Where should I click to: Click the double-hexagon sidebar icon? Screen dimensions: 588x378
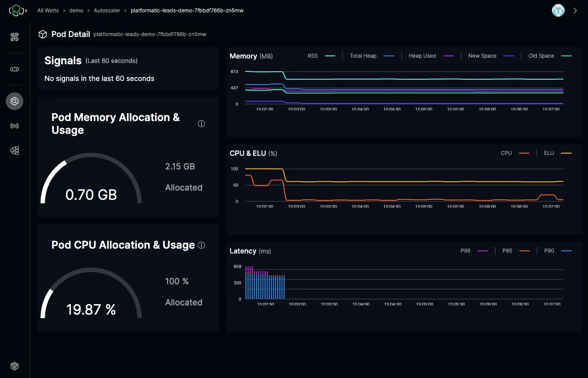coord(15,70)
